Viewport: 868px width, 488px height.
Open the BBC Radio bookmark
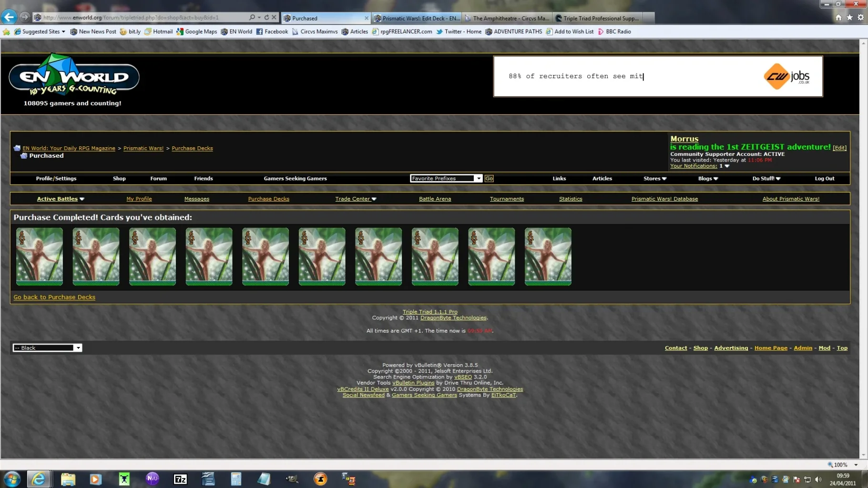pyautogui.click(x=614, y=31)
